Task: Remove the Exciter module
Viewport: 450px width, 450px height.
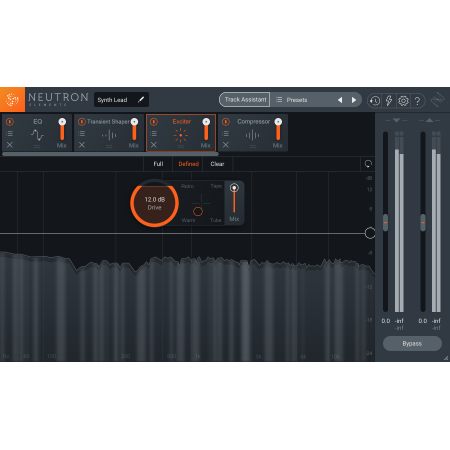Action: pyautogui.click(x=154, y=145)
